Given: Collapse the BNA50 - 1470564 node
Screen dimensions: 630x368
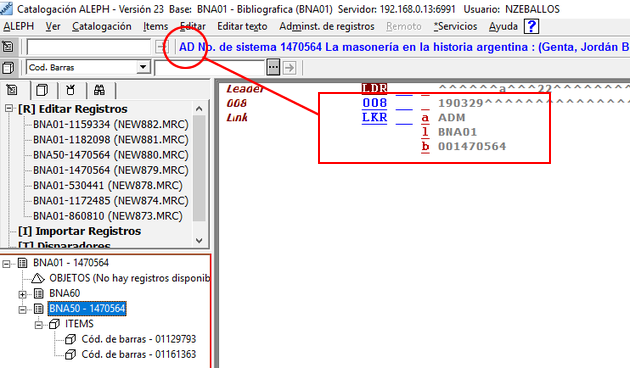Looking at the screenshot, I should 22,309.
